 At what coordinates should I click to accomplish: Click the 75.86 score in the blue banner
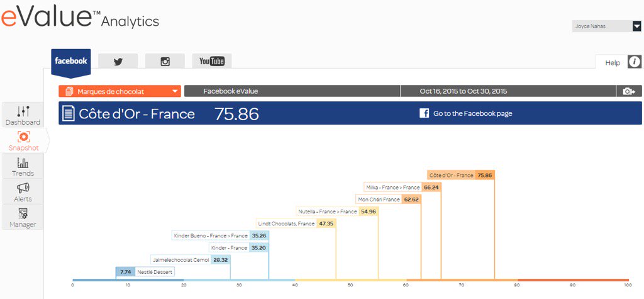237,114
